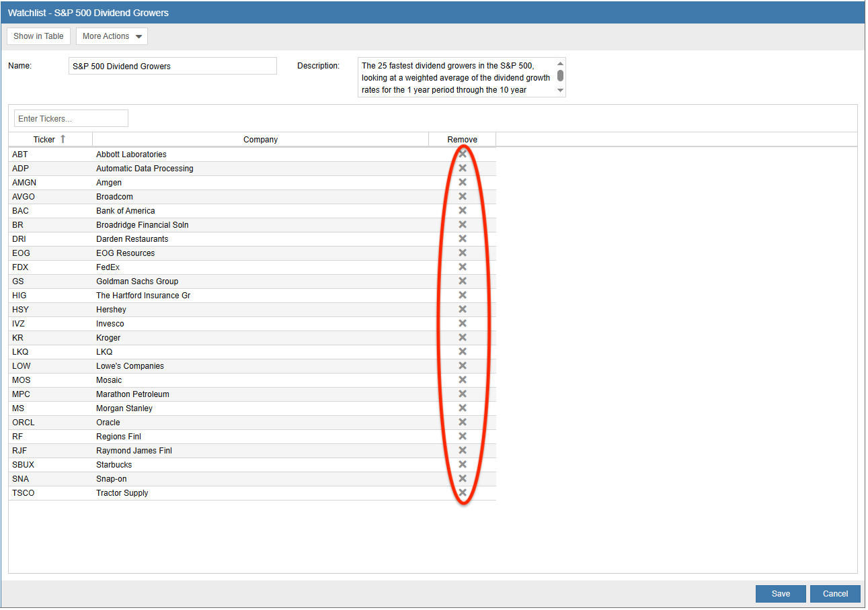Remove Oracle from watchlist
Screen dimensions: 868x610
(x=463, y=422)
